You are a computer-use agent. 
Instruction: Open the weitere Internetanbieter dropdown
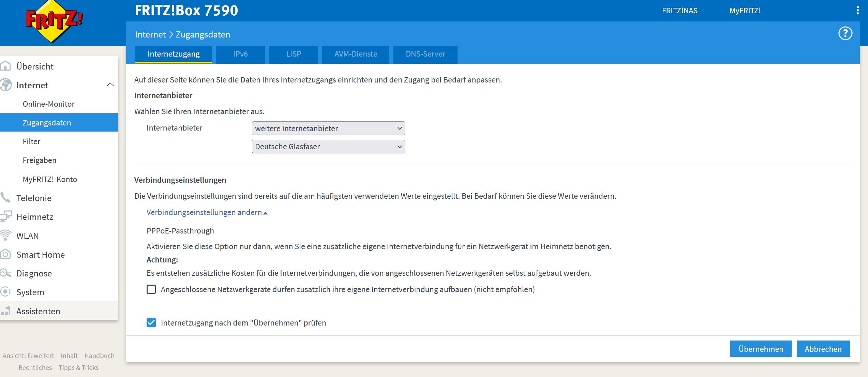point(328,129)
